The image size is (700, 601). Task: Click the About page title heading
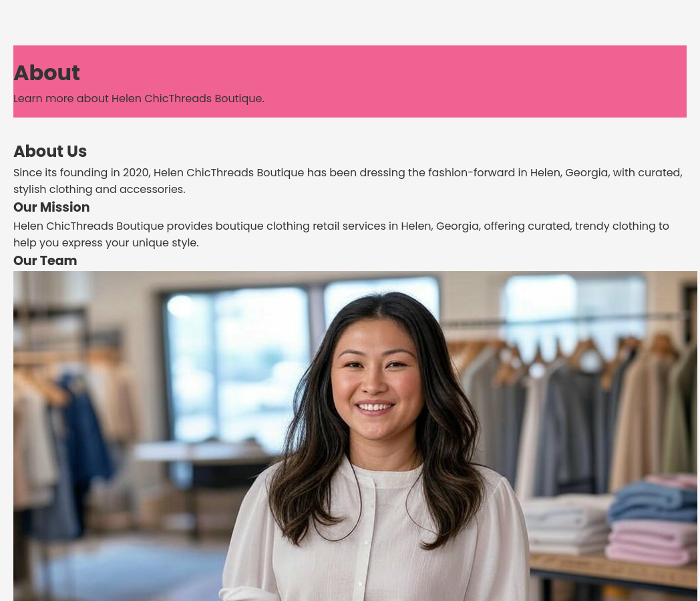47,73
